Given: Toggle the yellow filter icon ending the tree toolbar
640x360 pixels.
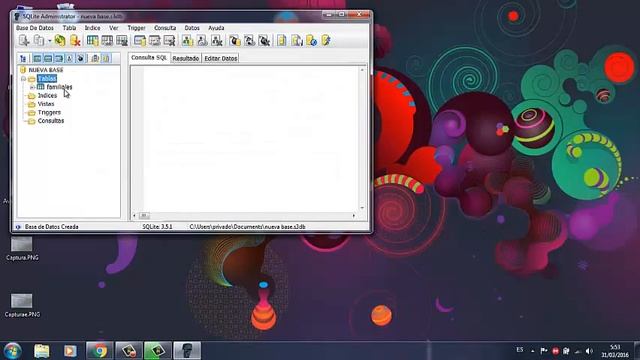Looking at the screenshot, I should click(106, 58).
